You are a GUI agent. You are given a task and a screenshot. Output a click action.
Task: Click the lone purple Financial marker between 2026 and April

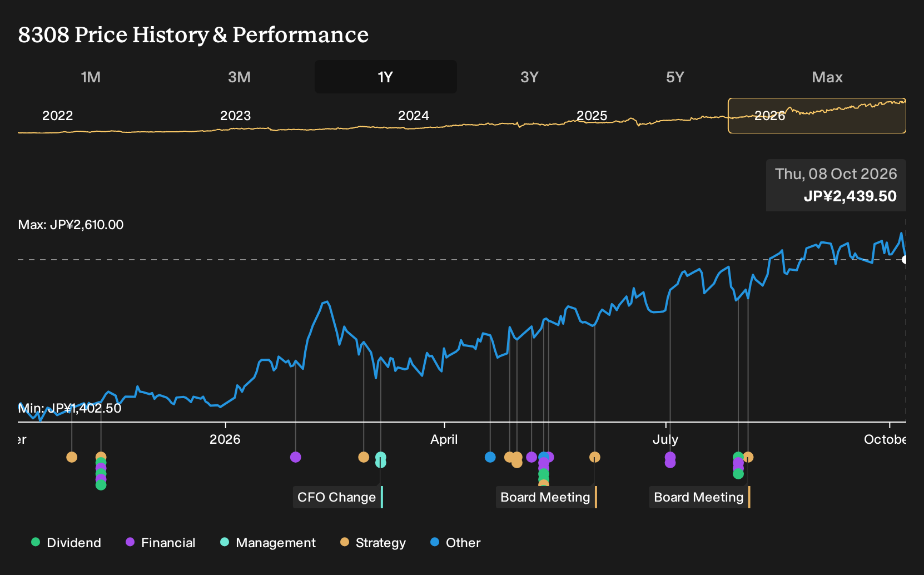tap(296, 457)
